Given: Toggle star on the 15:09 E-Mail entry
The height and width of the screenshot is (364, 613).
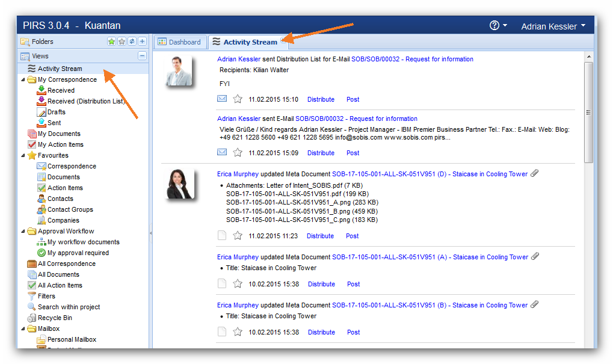Looking at the screenshot, I should 238,153.
